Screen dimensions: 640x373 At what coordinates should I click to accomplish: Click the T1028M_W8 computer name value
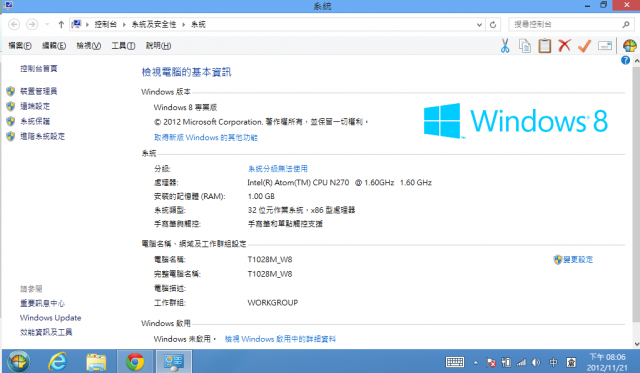(270, 260)
